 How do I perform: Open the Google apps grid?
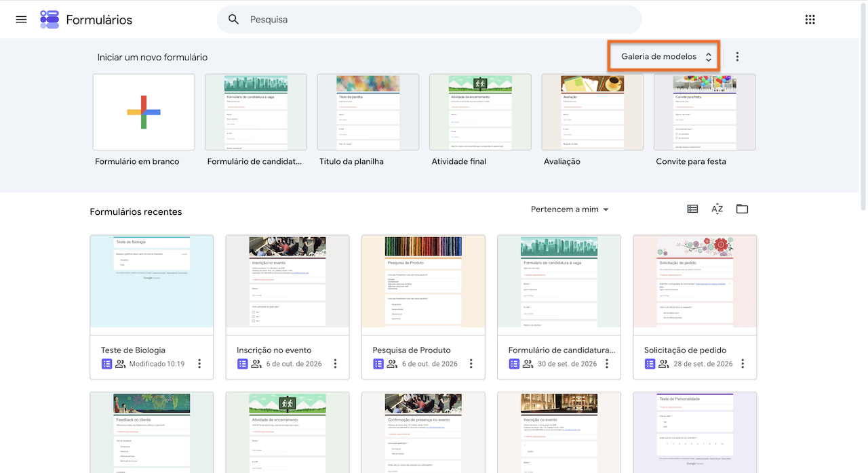810,20
